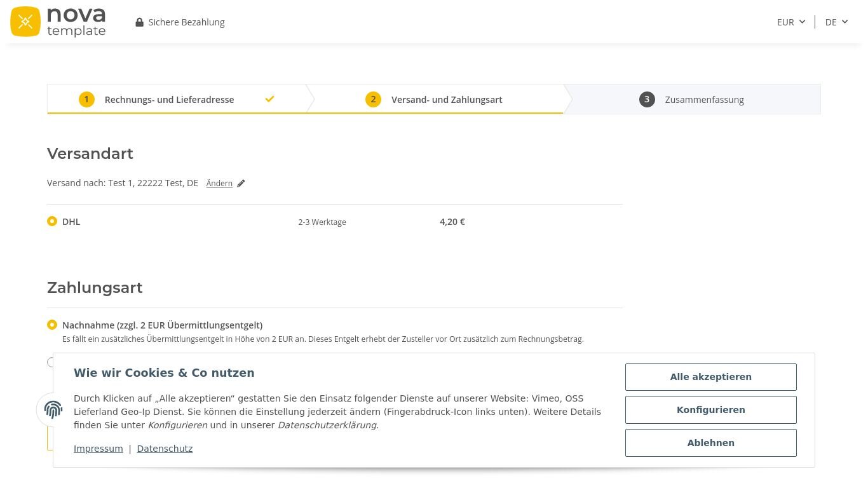The image size is (868, 488).
Task: Click the step 1 number badge
Action: point(86,100)
